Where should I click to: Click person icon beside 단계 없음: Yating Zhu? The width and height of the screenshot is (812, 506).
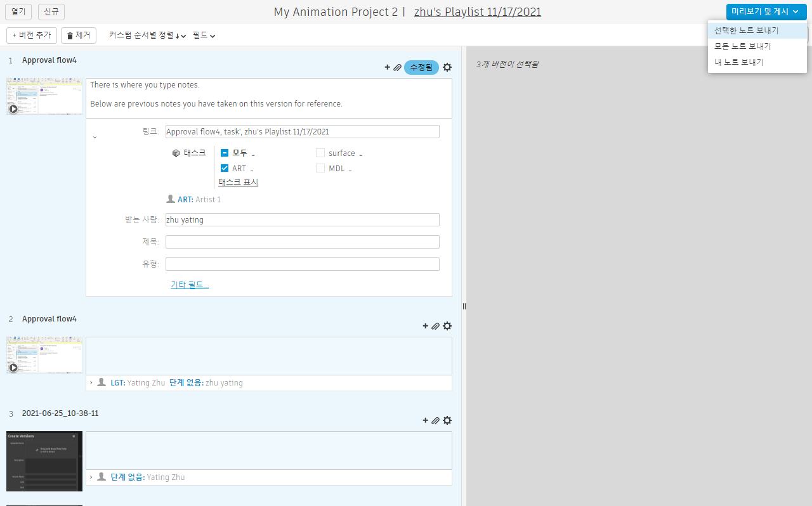tap(101, 477)
